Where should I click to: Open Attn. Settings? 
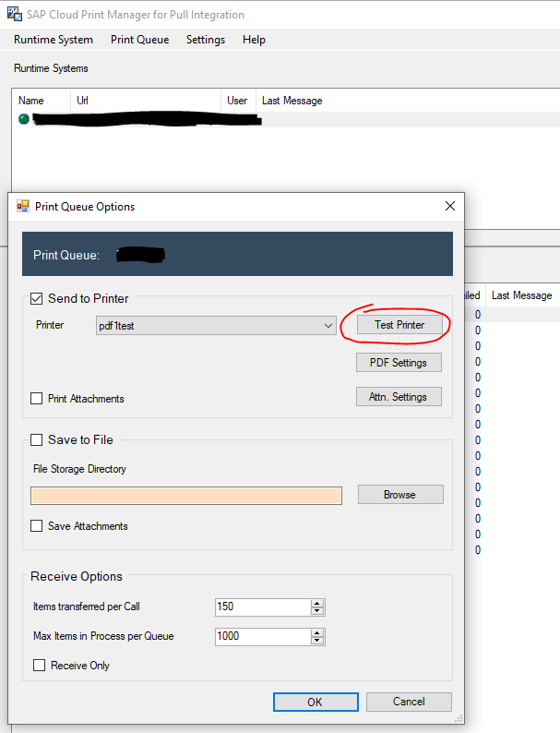[x=399, y=396]
